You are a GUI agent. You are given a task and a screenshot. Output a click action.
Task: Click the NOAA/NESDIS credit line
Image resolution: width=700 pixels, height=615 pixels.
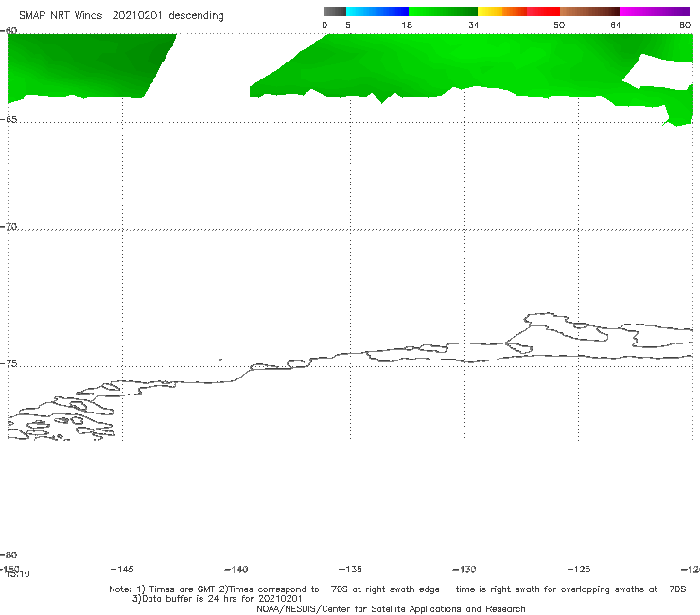[391, 608]
